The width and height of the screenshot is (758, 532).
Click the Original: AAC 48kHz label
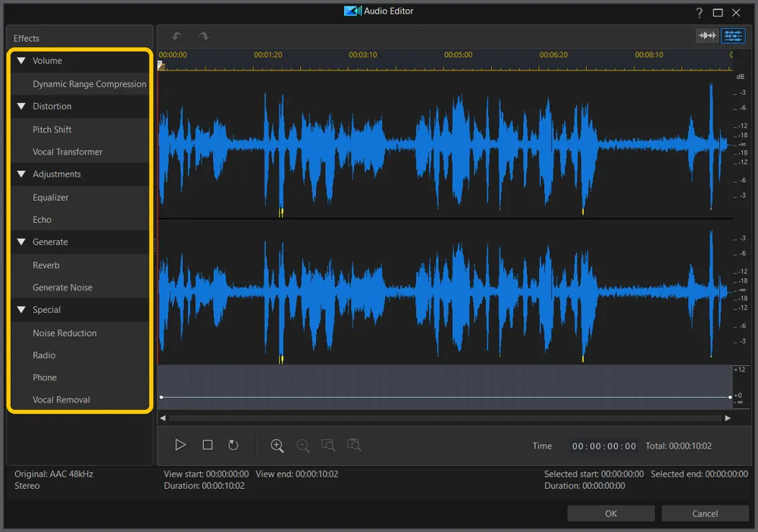tap(54, 474)
